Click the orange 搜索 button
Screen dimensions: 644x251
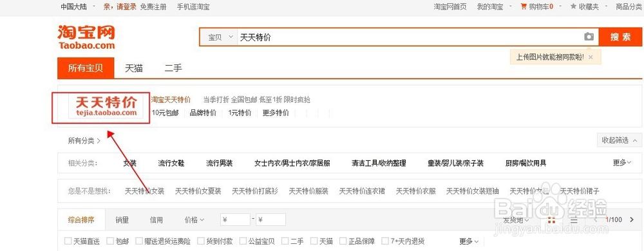[620, 37]
